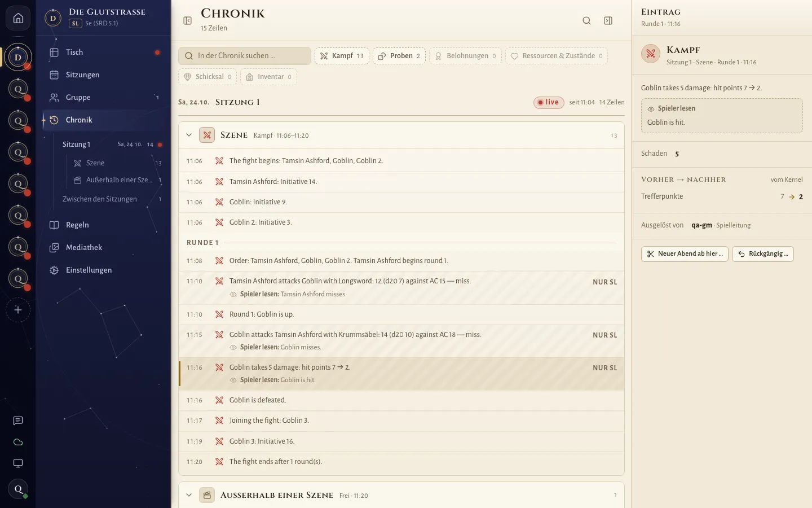This screenshot has width=812, height=508.
Task: Toggle the right detail panel icon
Action: click(608, 21)
